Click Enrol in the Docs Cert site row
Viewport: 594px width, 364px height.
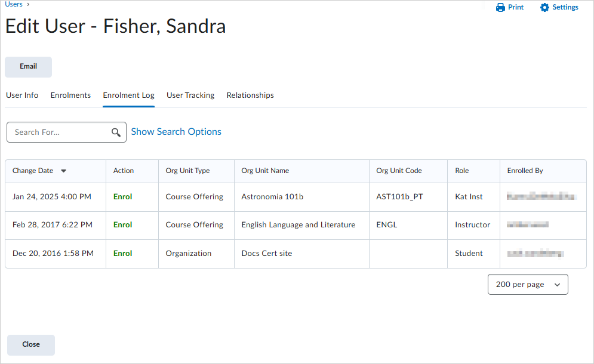coord(123,254)
